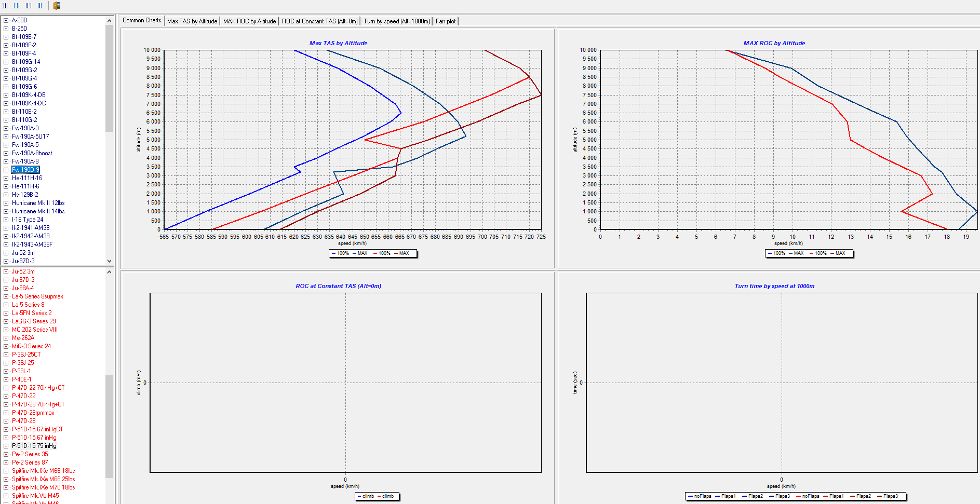Expand the A-20B tree node
This screenshot has height=504, width=980.
tap(6, 20)
